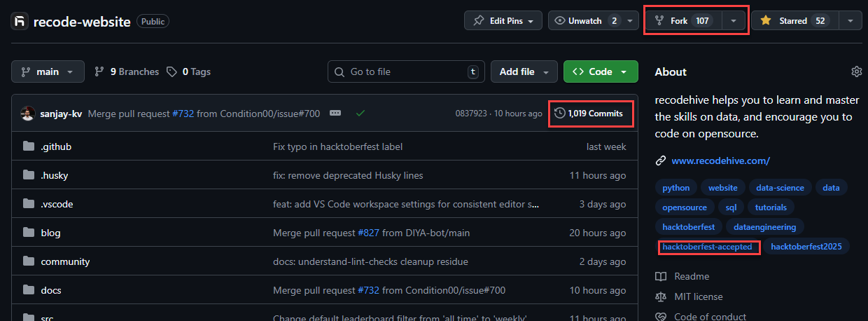Open the green Code dropdown button
The width and height of the screenshot is (868, 321).
click(x=601, y=71)
